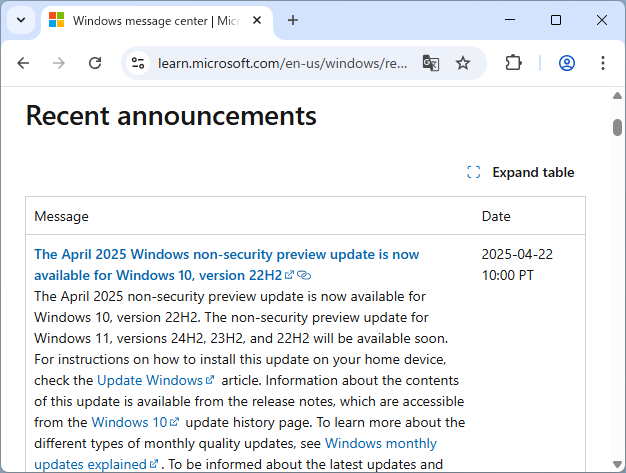Click the 2025-04-22 date cell
Screen dimensions: 626x473
tap(517, 265)
